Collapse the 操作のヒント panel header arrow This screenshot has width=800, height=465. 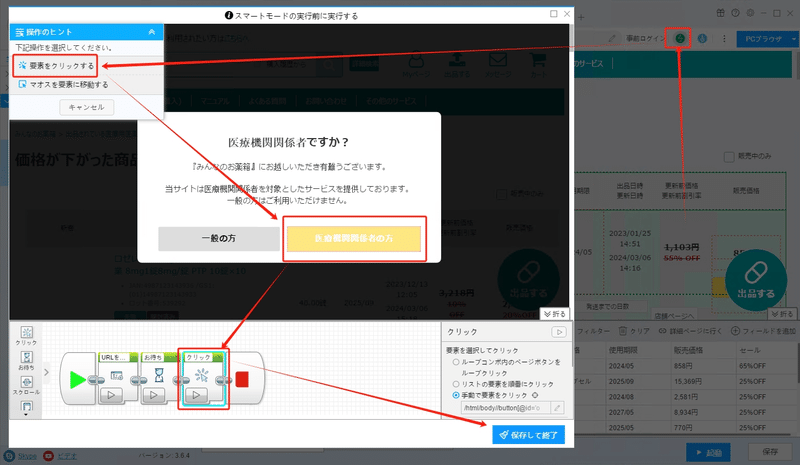tap(152, 32)
